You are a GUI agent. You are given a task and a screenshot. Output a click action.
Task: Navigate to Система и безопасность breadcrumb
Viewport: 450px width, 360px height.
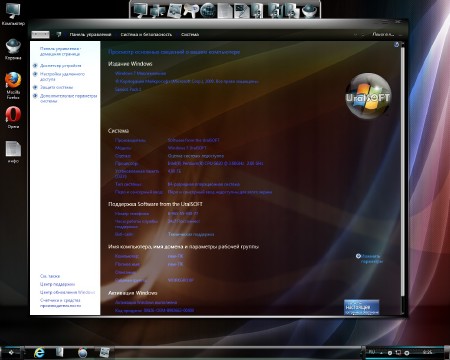146,34
